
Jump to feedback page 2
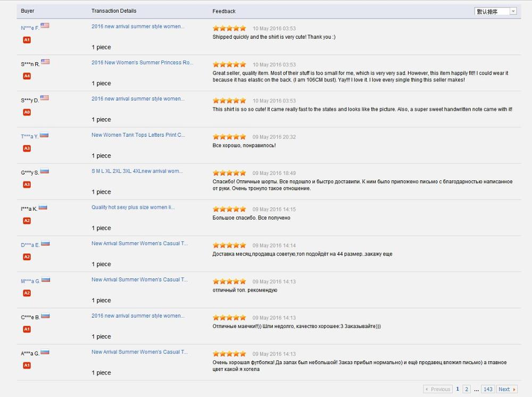pyautogui.click(x=467, y=390)
